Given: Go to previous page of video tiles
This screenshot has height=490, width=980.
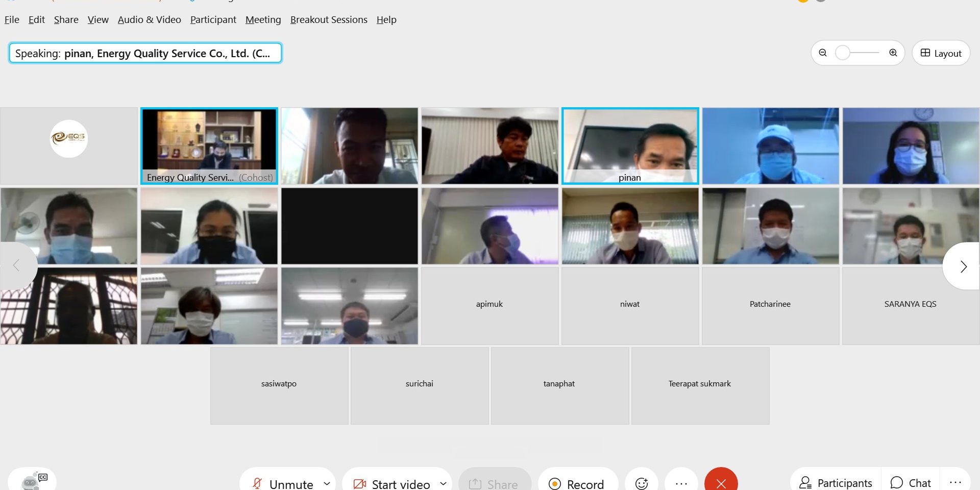Looking at the screenshot, I should [16, 265].
